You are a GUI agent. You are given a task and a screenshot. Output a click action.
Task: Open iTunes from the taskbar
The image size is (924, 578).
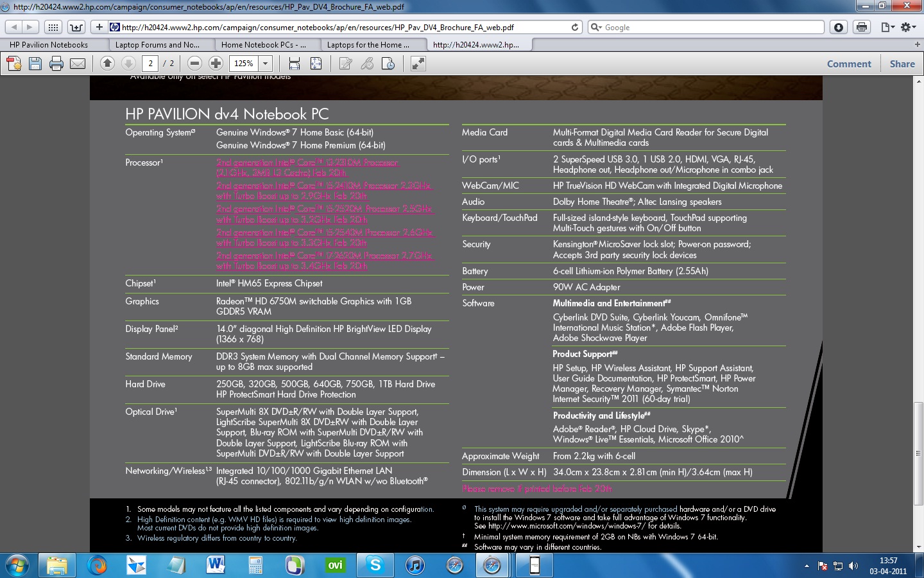(x=415, y=566)
